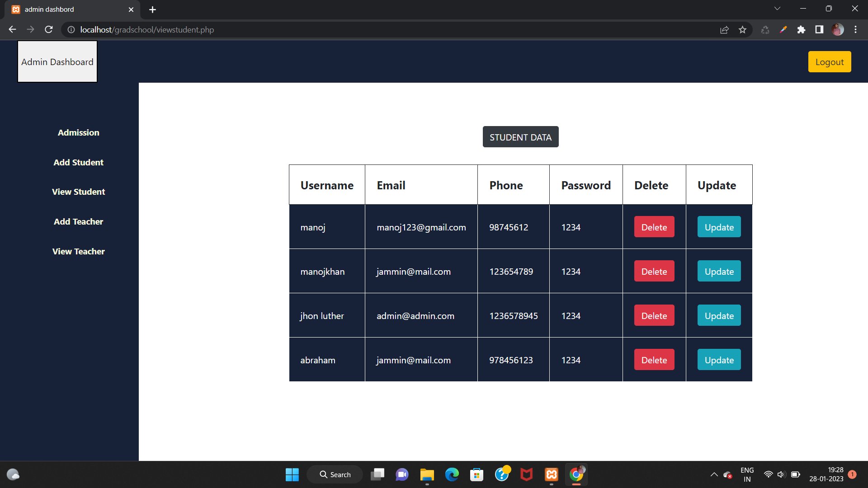Update the record for jhon luther
This screenshot has width=868, height=488.
click(718, 315)
